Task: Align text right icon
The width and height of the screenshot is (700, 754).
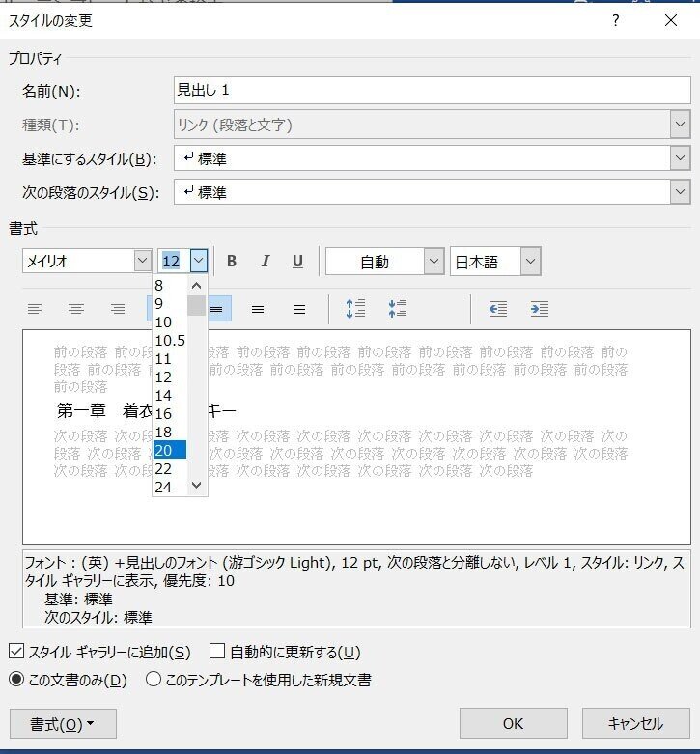Action: [x=117, y=309]
